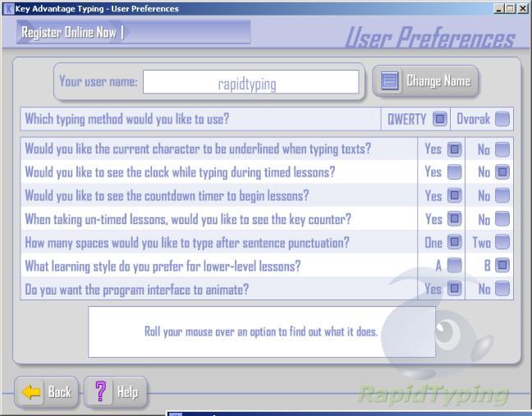Select One space after sentence punctuation
The image size is (532, 416).
(454, 242)
